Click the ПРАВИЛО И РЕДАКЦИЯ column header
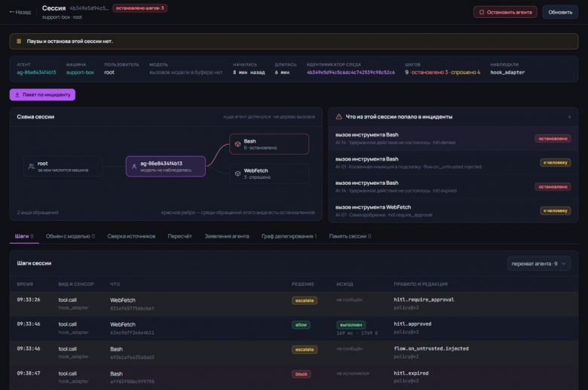 tap(421, 284)
